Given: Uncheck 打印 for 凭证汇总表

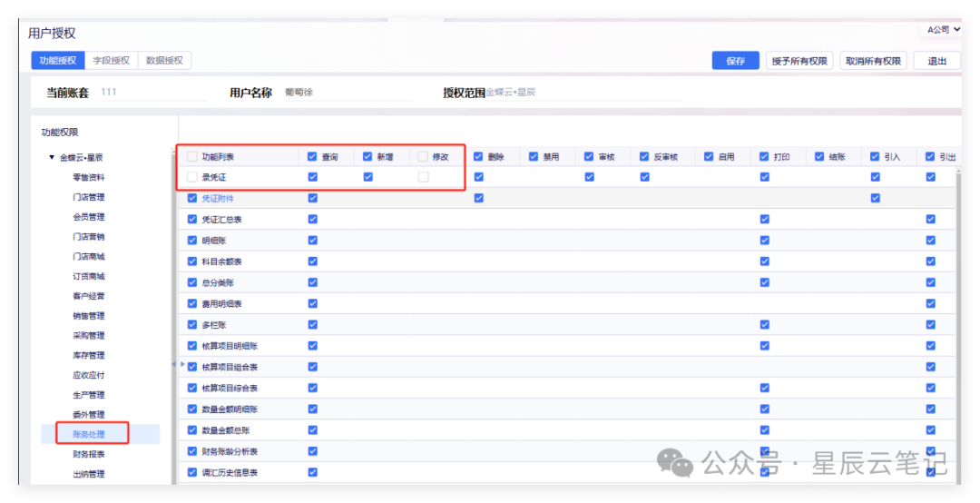Looking at the screenshot, I should point(764,219).
